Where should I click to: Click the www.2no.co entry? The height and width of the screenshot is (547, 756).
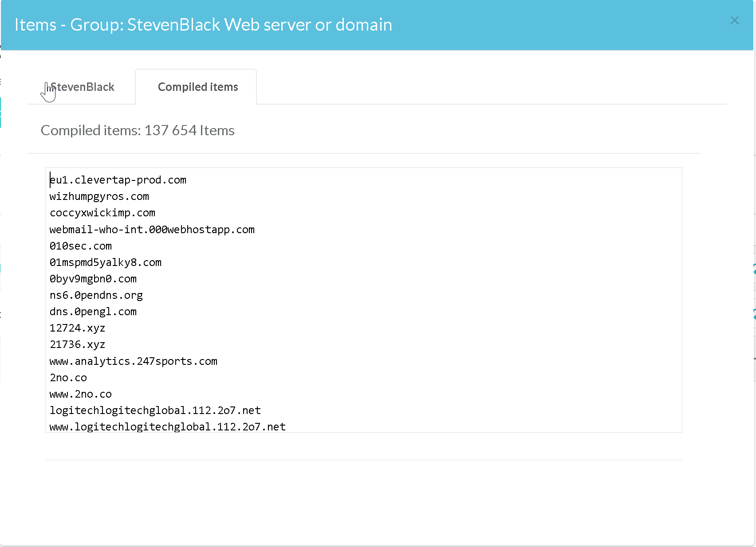click(81, 394)
